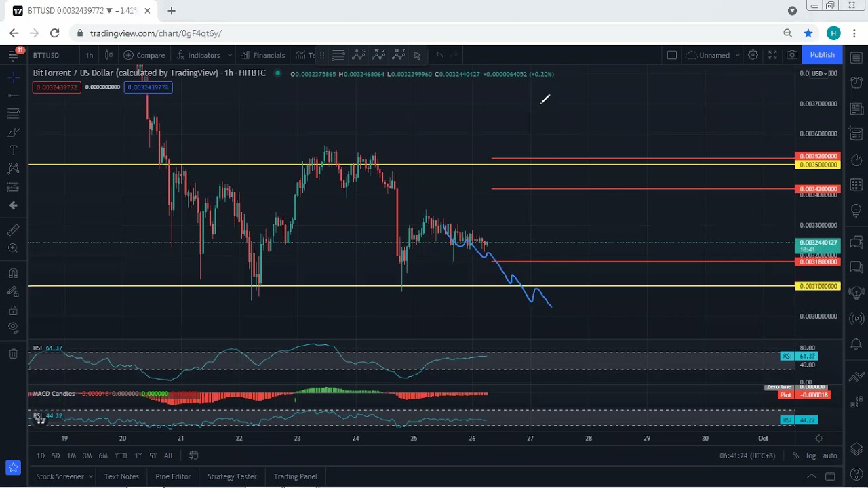Image resolution: width=868 pixels, height=488 pixels.
Task: Open the chart patterns tool
Action: click(x=13, y=168)
